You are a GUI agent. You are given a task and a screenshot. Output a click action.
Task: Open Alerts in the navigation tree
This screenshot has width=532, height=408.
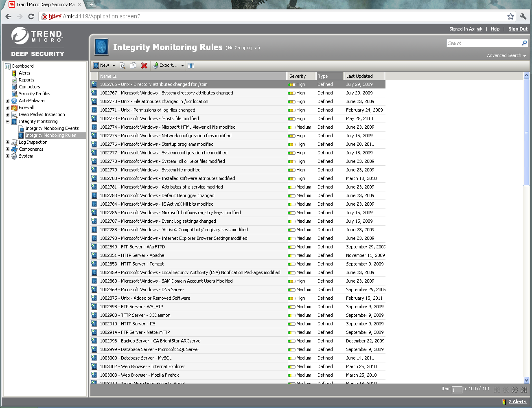click(24, 73)
